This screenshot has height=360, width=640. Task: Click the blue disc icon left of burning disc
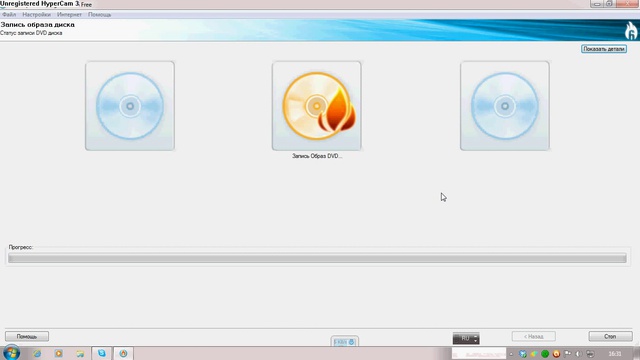[x=130, y=106]
